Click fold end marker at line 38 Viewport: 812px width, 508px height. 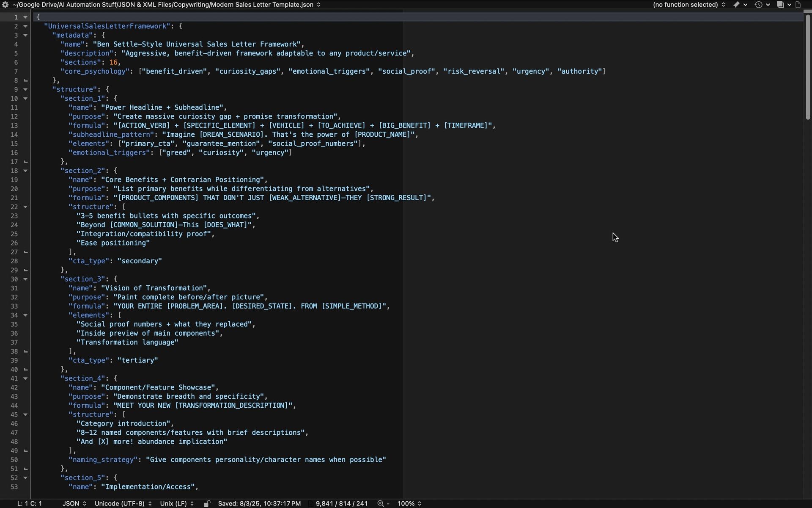(x=25, y=351)
